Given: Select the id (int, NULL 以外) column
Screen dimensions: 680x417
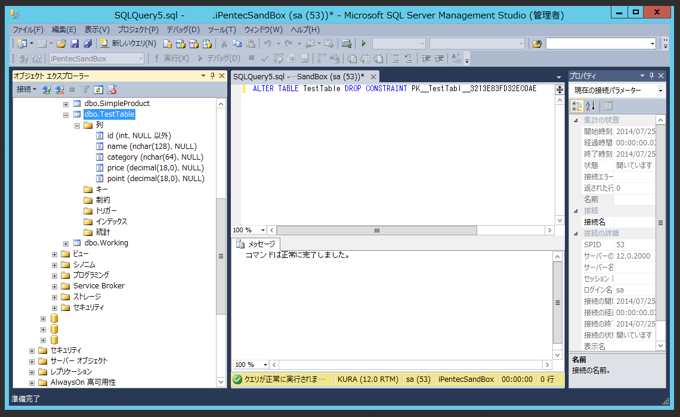Looking at the screenshot, I should click(x=139, y=136).
